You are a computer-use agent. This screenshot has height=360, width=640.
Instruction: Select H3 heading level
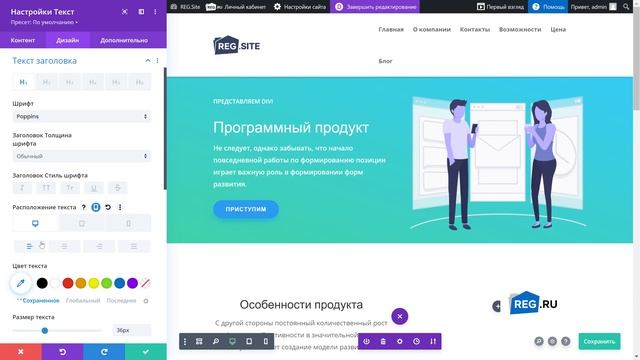tap(70, 82)
